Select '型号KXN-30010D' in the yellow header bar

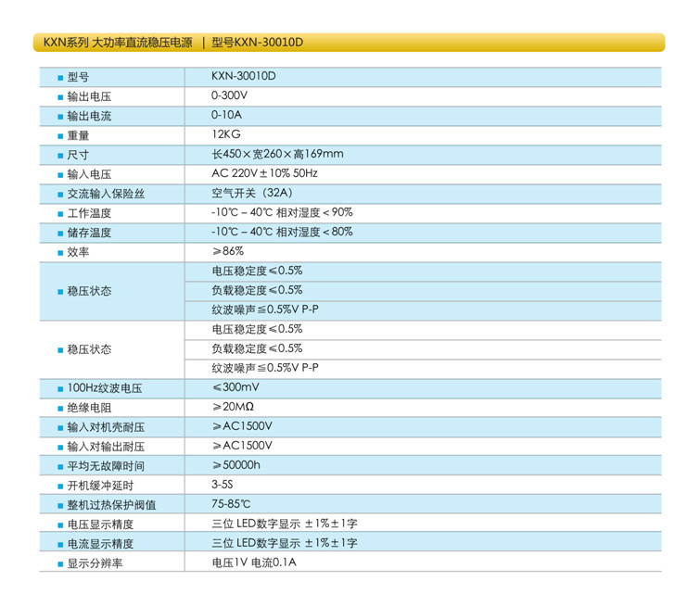[258, 43]
